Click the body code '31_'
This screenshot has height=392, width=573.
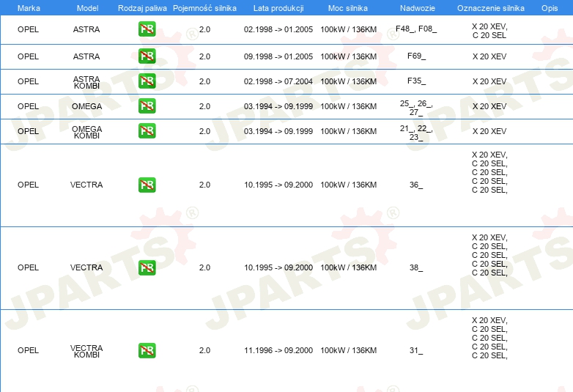416,351
